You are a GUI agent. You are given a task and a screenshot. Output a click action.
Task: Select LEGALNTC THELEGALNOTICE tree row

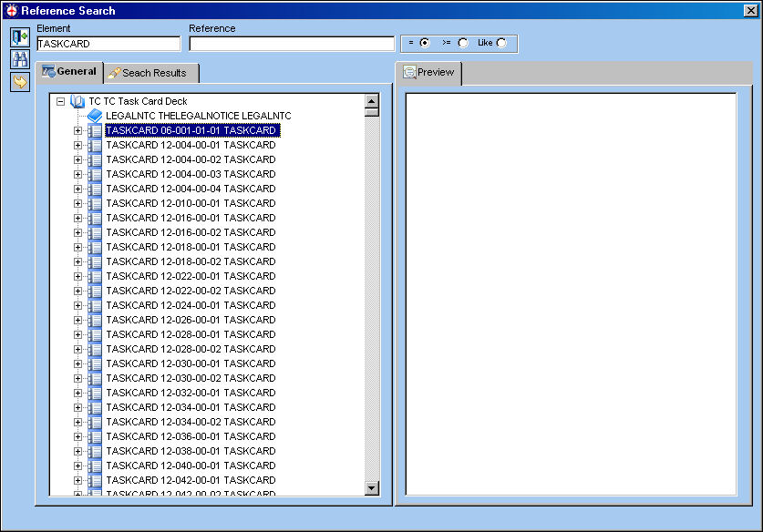pyautogui.click(x=199, y=116)
